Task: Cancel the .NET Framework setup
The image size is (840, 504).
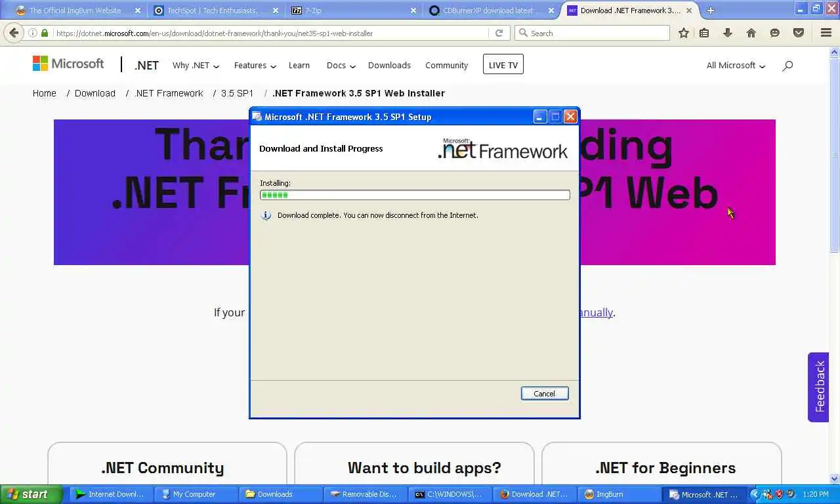Action: pyautogui.click(x=545, y=393)
